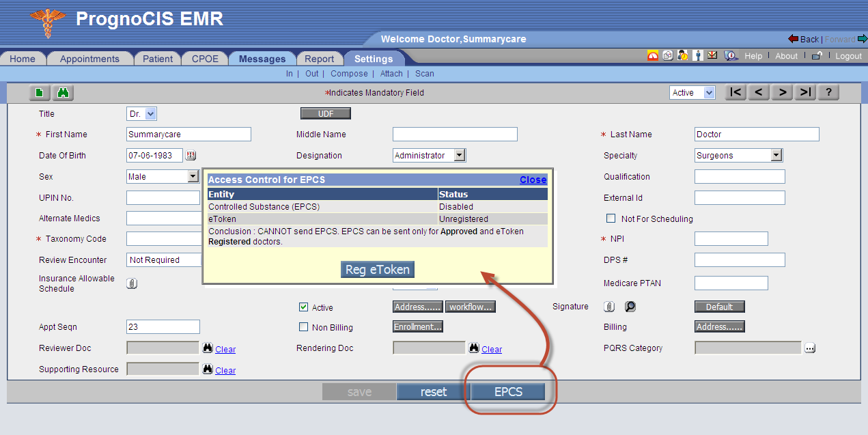Click the PQRS Category ellipsis button
The height and width of the screenshot is (435, 868).
810,348
